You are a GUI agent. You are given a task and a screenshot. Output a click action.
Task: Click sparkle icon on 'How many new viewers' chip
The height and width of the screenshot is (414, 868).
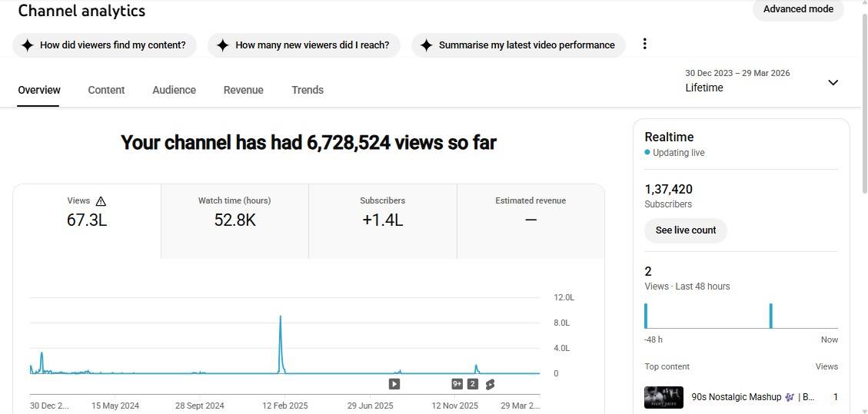pyautogui.click(x=223, y=45)
